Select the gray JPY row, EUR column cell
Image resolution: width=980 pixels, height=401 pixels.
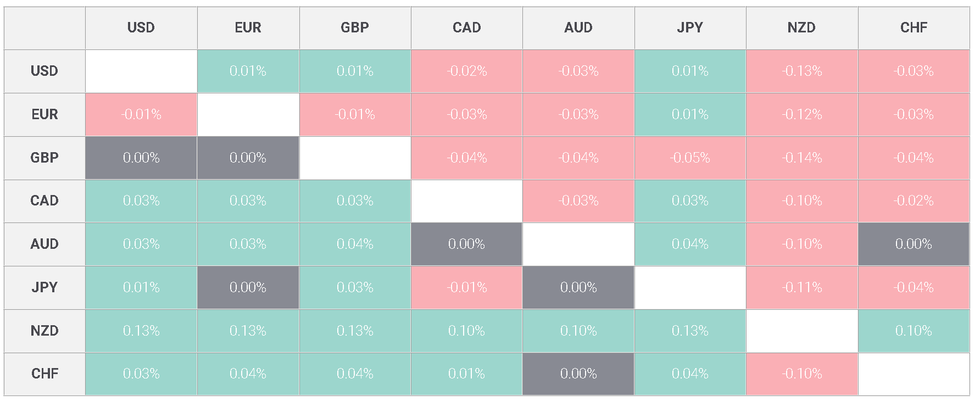(x=248, y=287)
